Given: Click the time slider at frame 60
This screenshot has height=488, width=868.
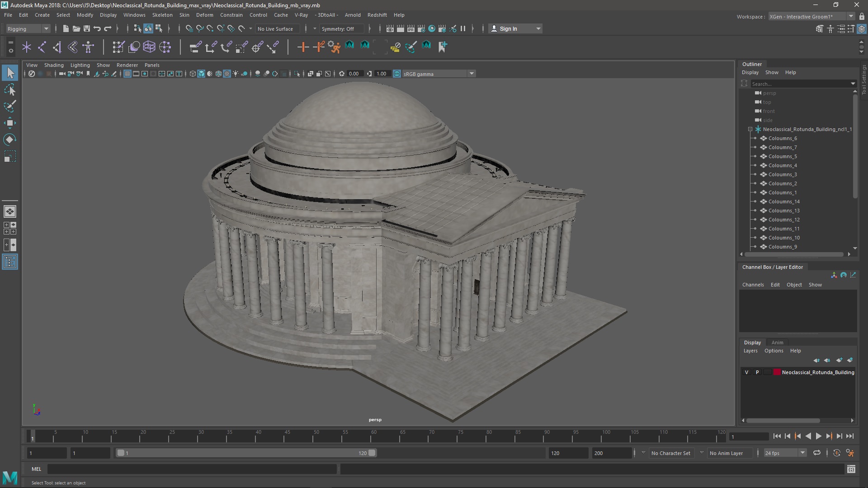Looking at the screenshot, I should 373,436.
